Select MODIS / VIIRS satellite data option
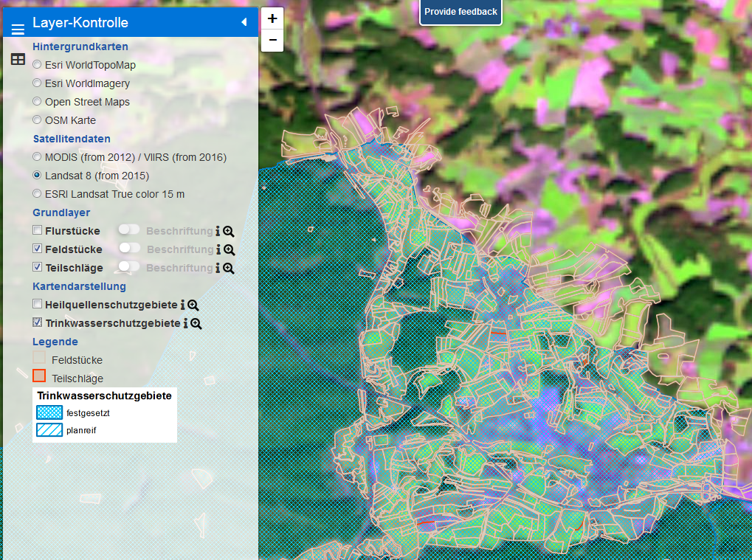Screen dimensions: 752x560 pos(37,157)
